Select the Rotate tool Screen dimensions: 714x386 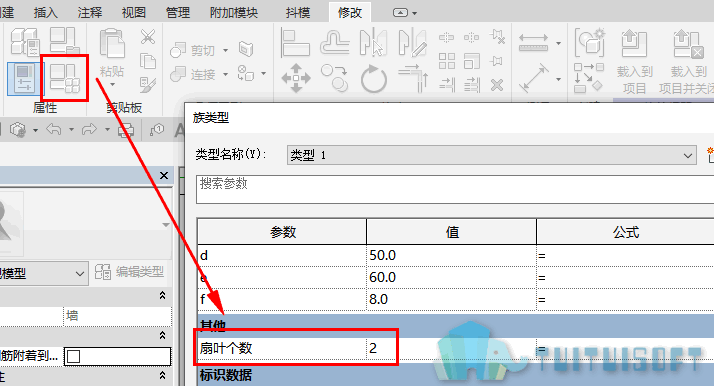pyautogui.click(x=374, y=79)
